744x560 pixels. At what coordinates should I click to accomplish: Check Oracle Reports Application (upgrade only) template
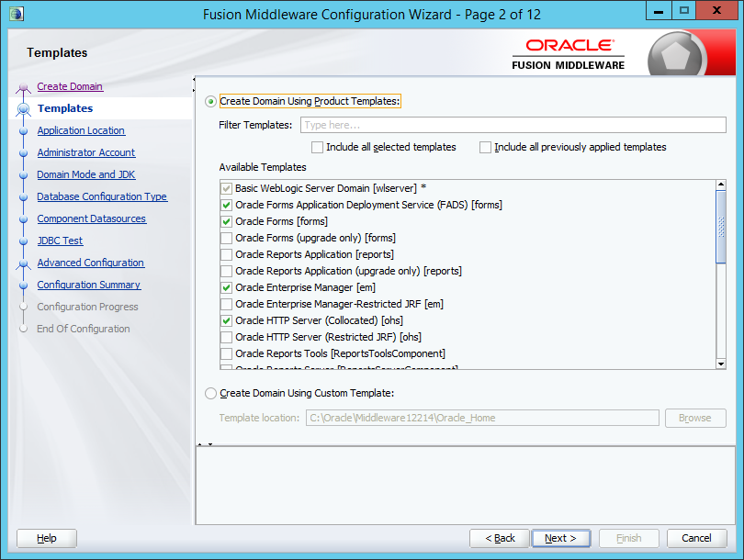[x=226, y=271]
